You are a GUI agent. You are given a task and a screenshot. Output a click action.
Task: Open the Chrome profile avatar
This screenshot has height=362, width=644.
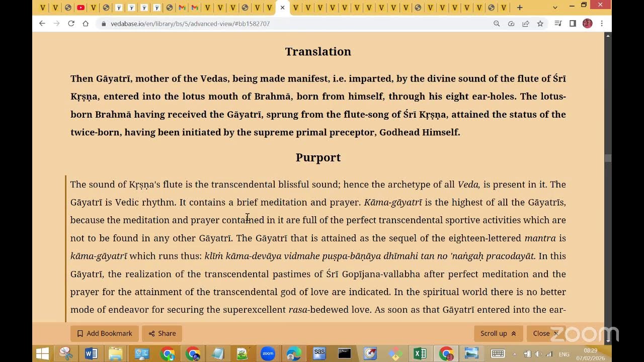587,24
